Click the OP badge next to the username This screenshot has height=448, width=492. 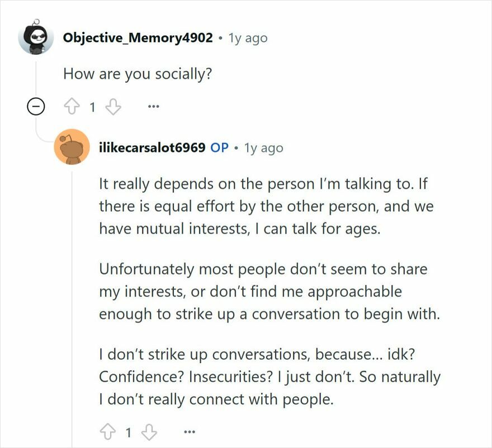pos(220,147)
